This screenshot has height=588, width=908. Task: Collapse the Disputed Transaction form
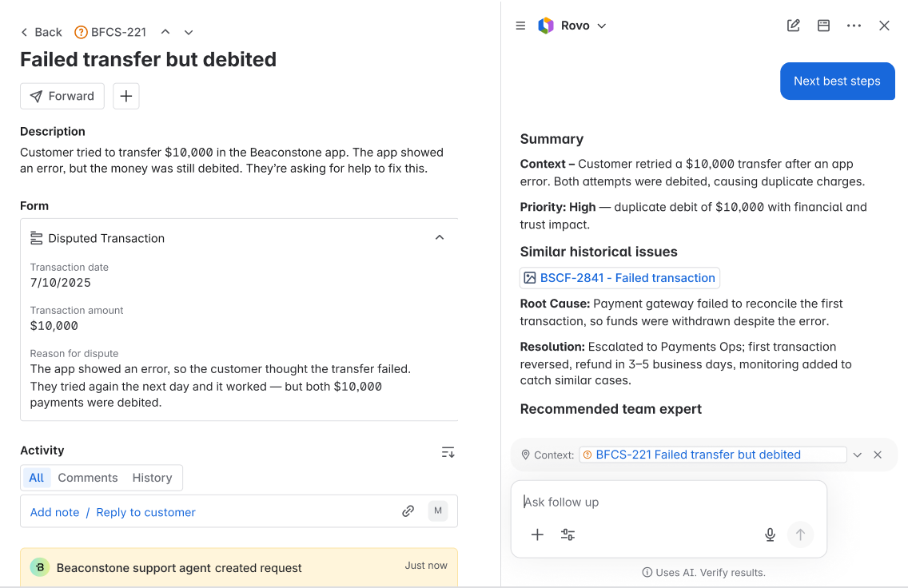[439, 238]
